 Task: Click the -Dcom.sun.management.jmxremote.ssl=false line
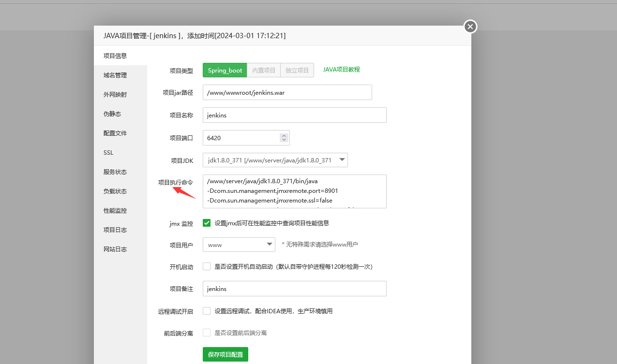270,200
